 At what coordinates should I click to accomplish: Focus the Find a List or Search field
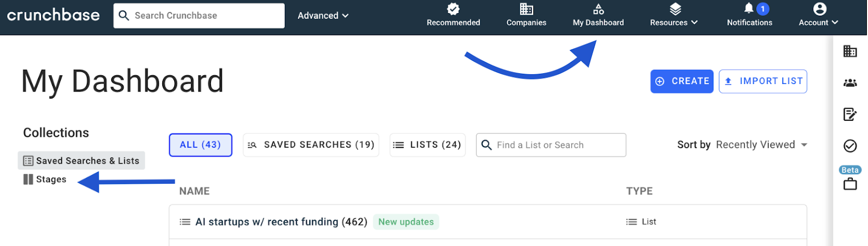click(551, 145)
